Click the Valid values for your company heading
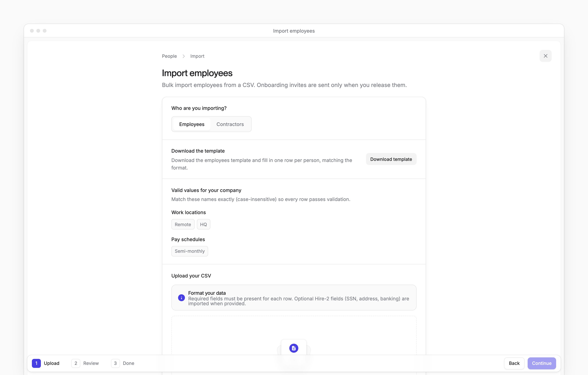This screenshot has height=375, width=588. coord(206,190)
